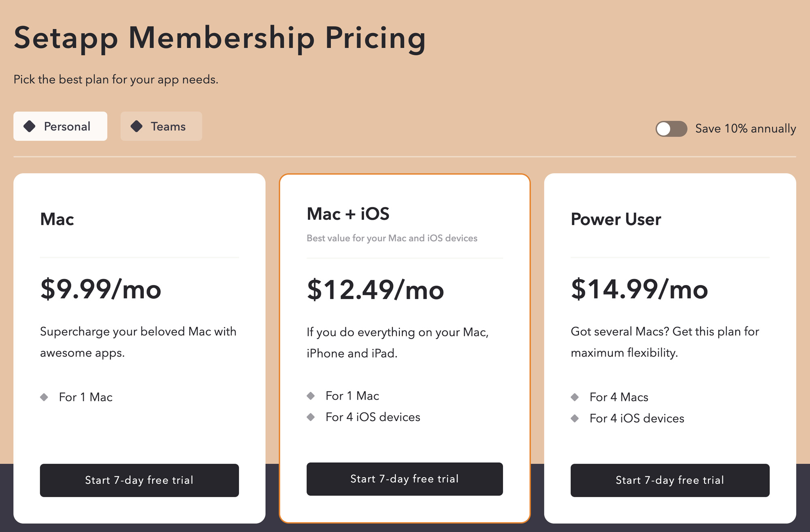Click diamond bullet beside Power User '4 iOS devices'
This screenshot has height=532, width=810.
pos(575,418)
